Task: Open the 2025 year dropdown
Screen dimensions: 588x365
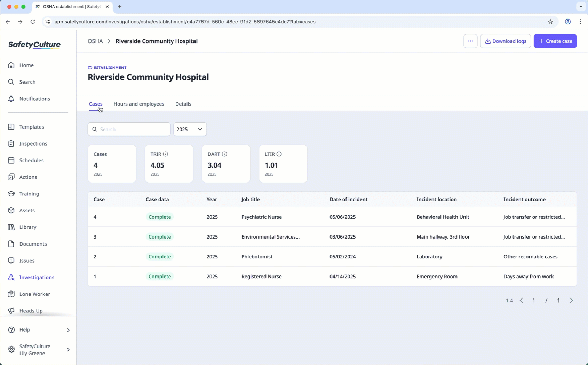Action: click(190, 129)
